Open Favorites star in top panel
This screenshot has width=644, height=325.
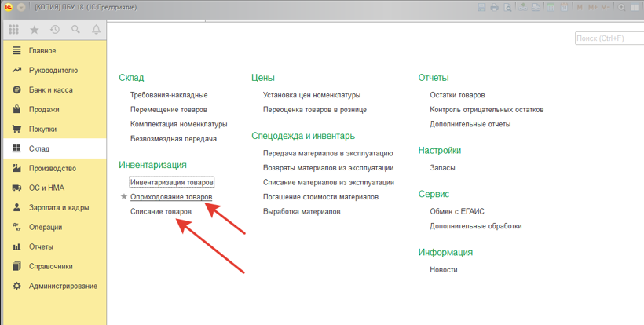point(34,30)
